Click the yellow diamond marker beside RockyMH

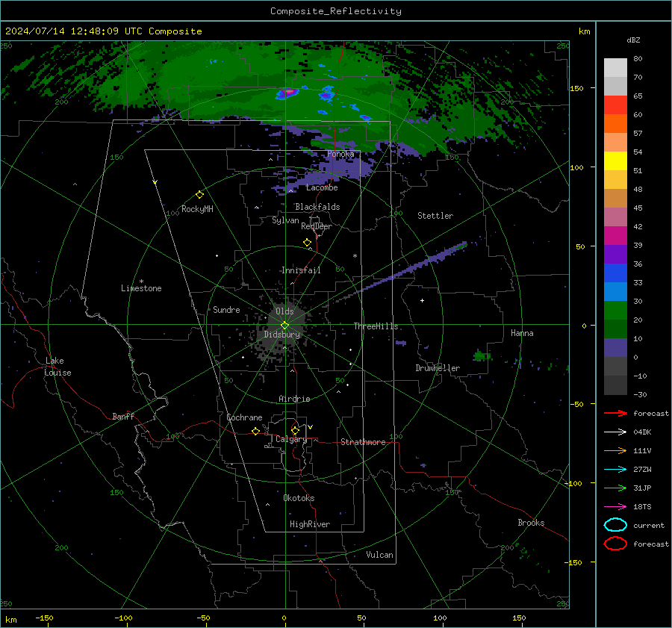tap(199, 195)
